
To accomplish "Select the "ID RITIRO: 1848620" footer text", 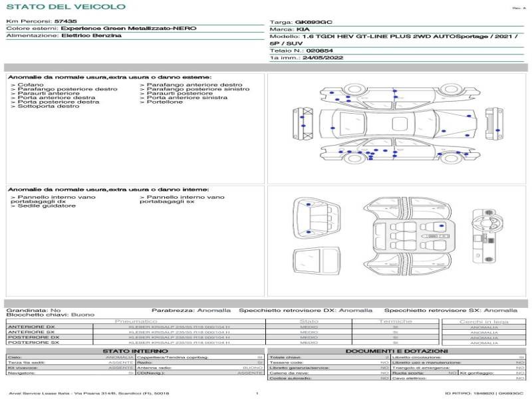I will coord(471,394).
